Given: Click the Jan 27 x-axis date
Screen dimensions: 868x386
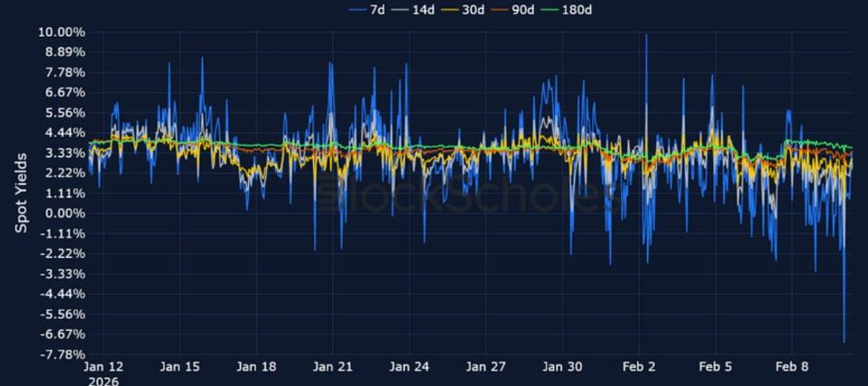Looking at the screenshot, I should (x=485, y=367).
